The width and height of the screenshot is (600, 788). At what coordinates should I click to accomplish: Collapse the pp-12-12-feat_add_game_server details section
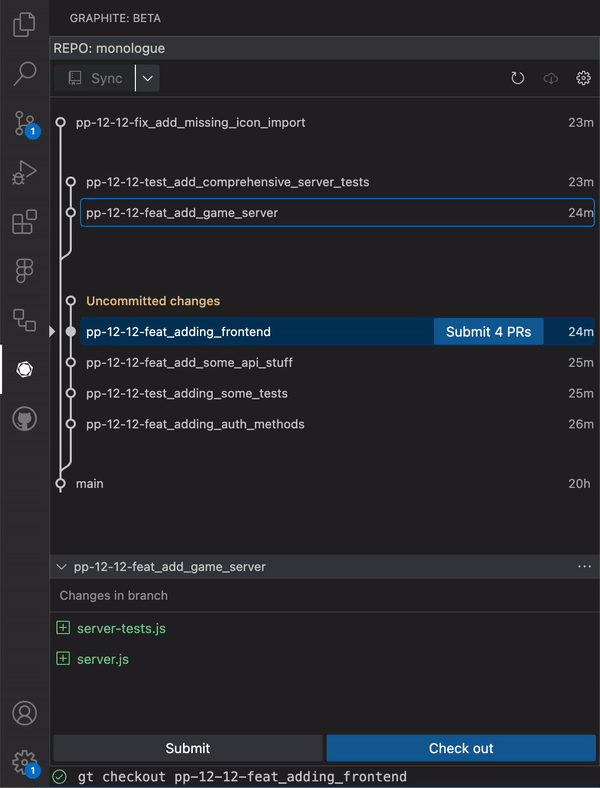(61, 567)
